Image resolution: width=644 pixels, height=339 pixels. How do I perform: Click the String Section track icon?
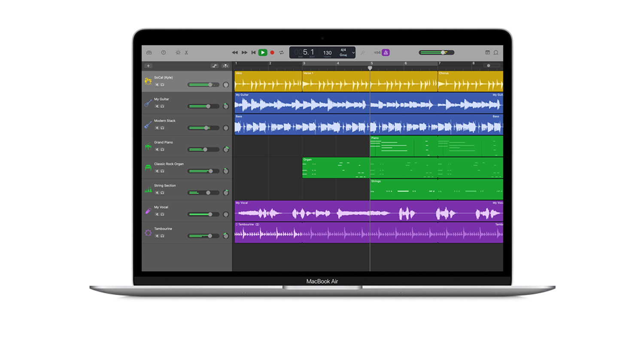(148, 189)
